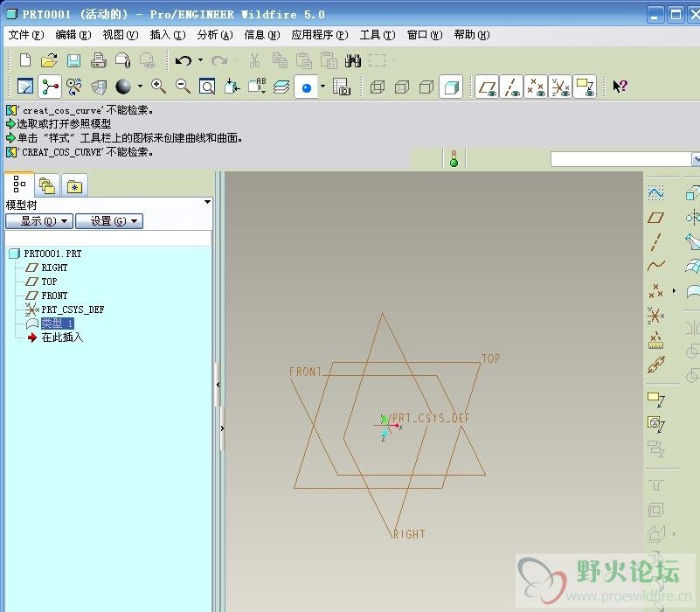700x612 pixels.
Task: Click the selection filter field
Action: tap(621, 159)
